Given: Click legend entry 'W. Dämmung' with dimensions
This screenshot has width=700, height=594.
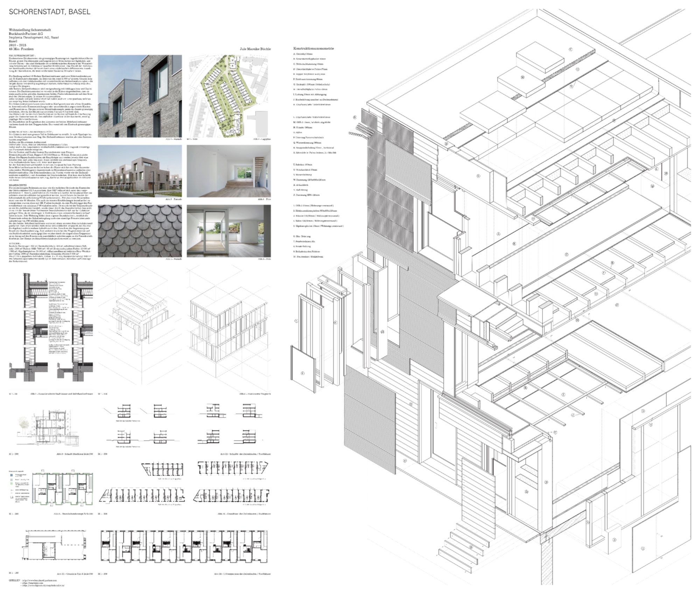Looking at the screenshot, I should point(309,180).
